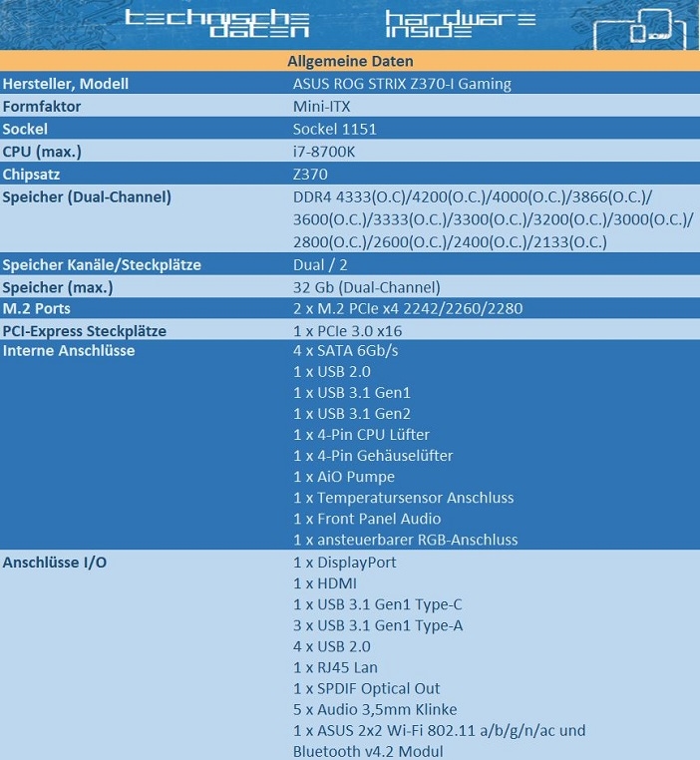
Task: Click '2 x M.2 PCIe x4 2242/2260/2280'
Action: click(408, 309)
